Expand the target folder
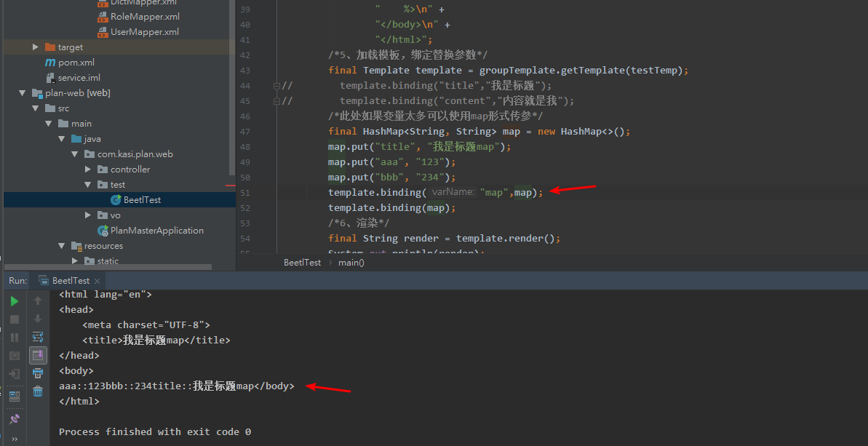The image size is (868, 446). point(36,47)
